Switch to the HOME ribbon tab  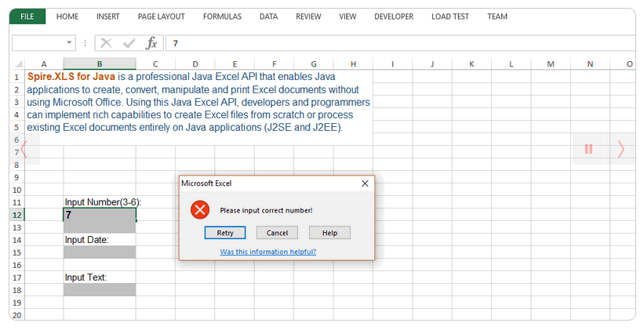[x=67, y=16]
